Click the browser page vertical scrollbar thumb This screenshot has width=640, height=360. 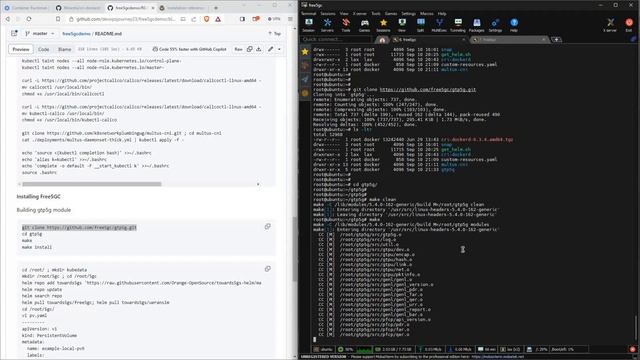pos(295,249)
